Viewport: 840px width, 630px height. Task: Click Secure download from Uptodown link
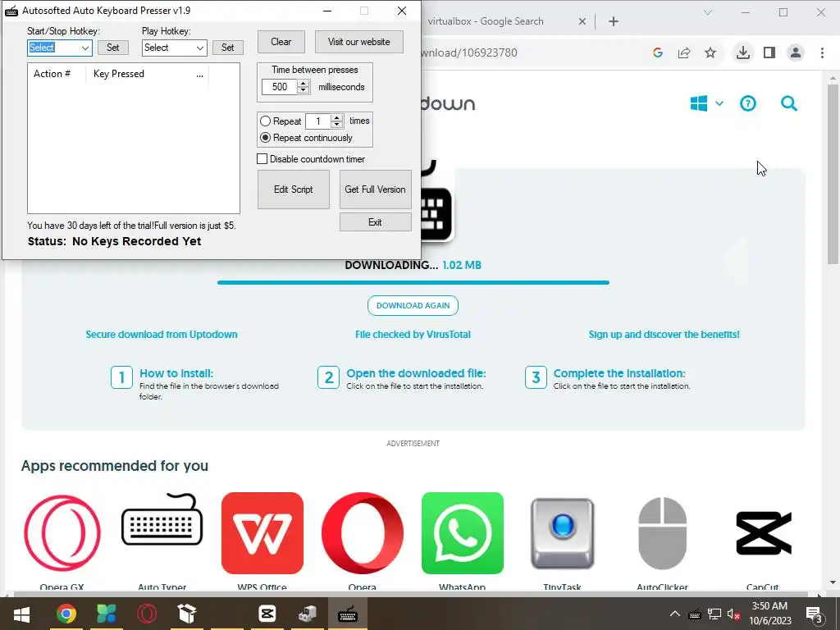click(162, 335)
